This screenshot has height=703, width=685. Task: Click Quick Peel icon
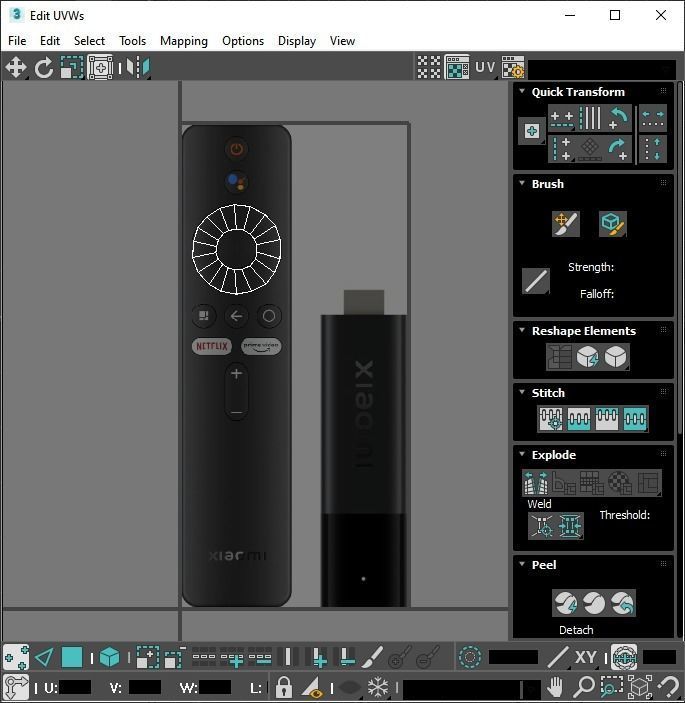coord(566,603)
